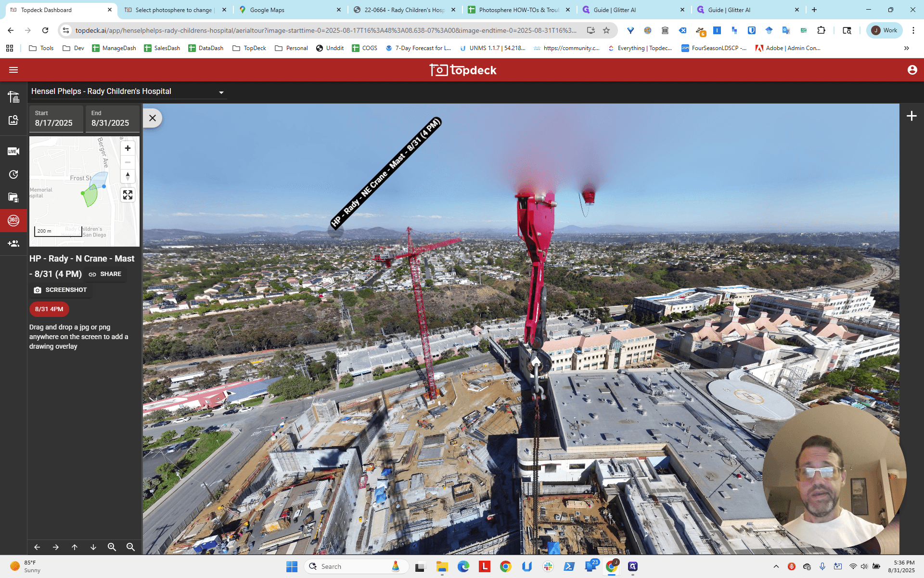Click the SHARE link button
This screenshot has height=578, width=924.
point(105,274)
